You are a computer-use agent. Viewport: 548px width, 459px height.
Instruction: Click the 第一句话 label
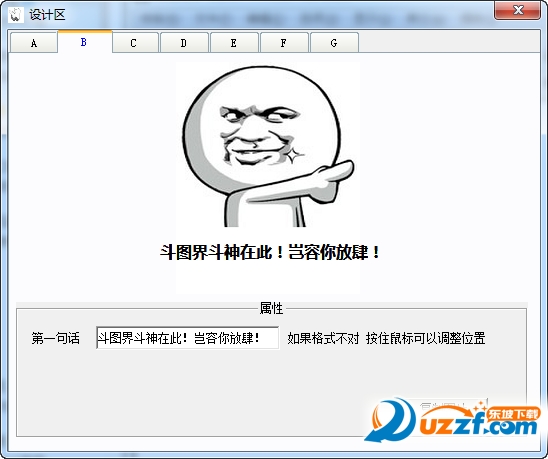pos(56,338)
